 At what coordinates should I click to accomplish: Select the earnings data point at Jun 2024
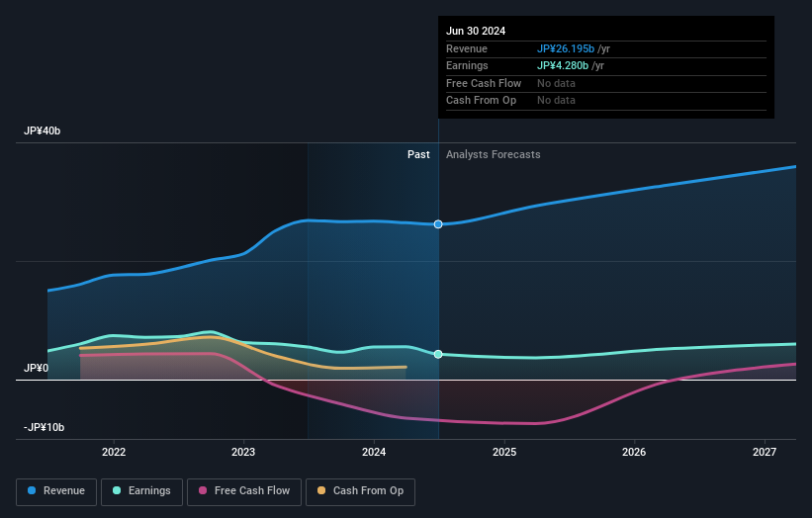[x=438, y=354]
